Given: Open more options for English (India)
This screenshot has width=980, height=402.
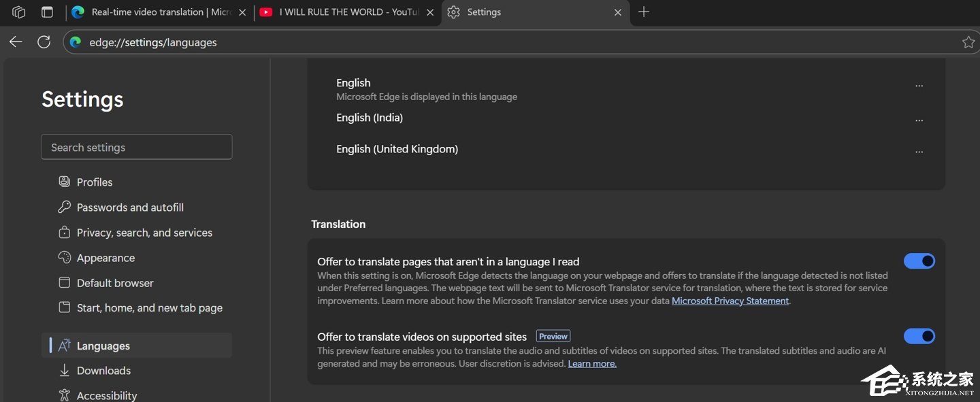Looking at the screenshot, I should pyautogui.click(x=919, y=120).
